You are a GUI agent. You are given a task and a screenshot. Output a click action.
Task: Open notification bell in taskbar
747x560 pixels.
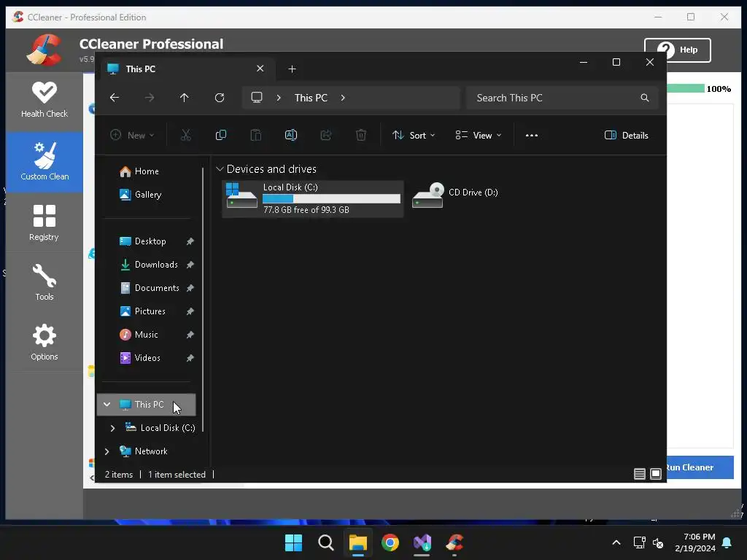727,542
